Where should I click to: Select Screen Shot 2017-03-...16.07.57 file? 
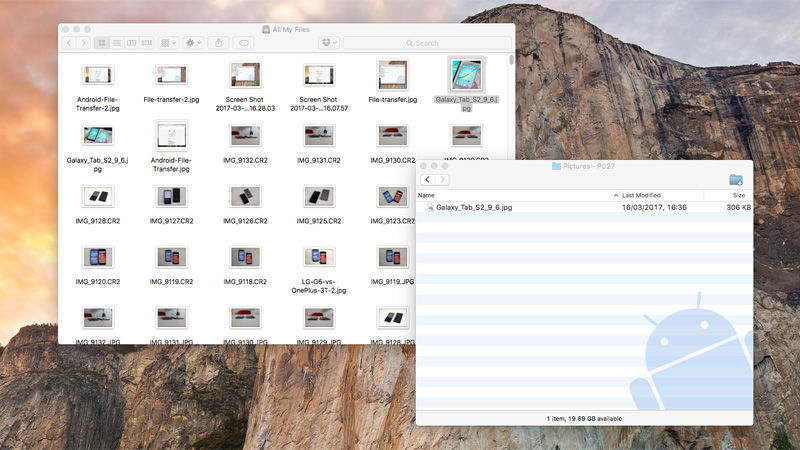319,86
